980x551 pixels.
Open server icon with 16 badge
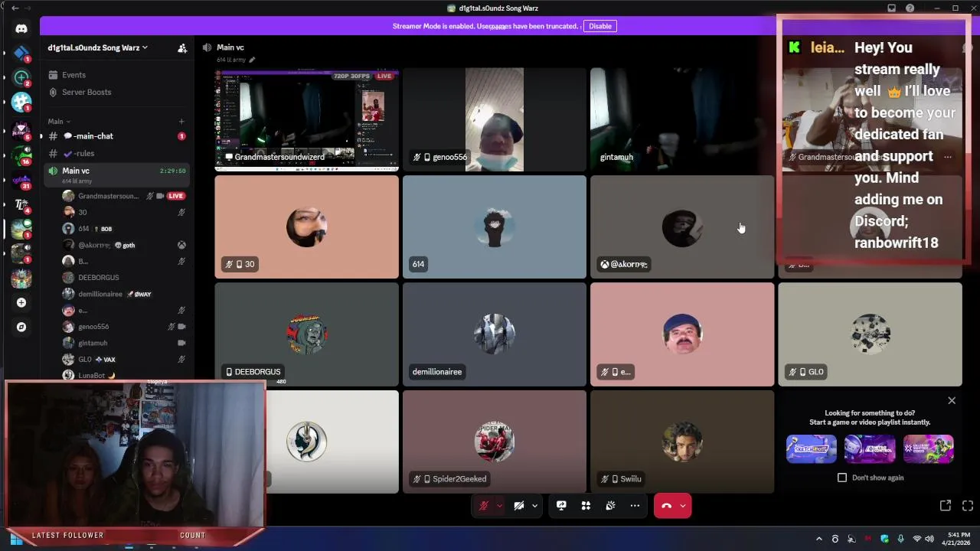point(21,155)
